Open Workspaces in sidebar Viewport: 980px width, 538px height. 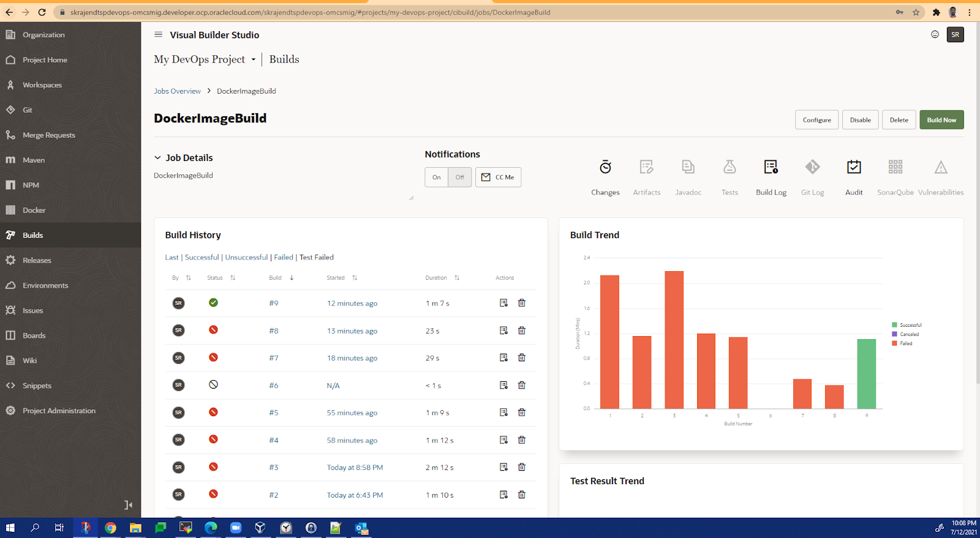pos(70,85)
